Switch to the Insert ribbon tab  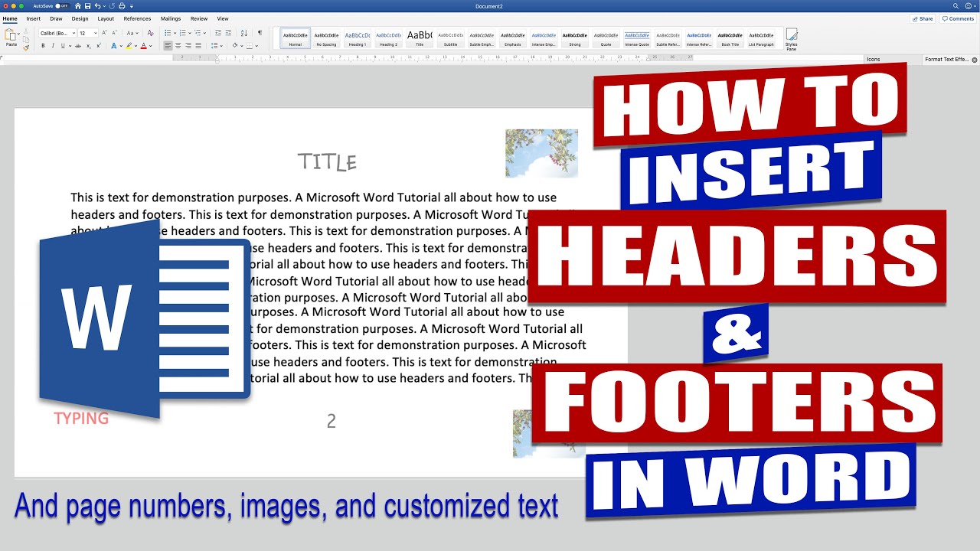pos(34,18)
